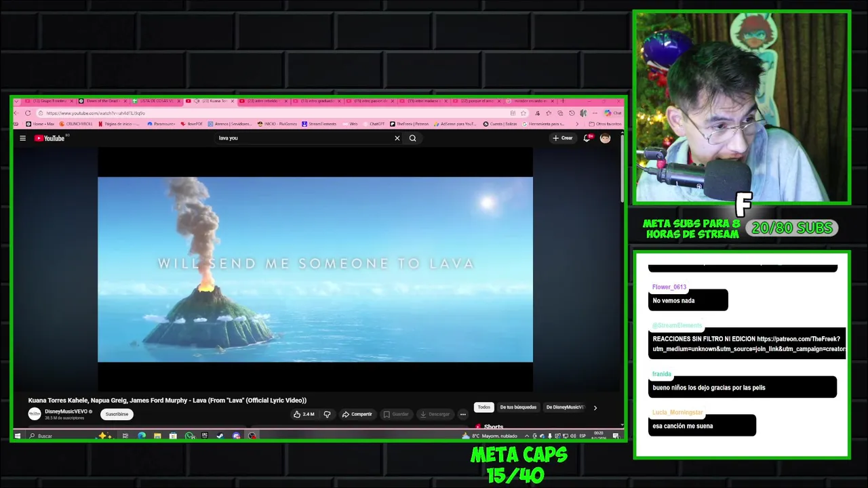Show more filter chips with the right chevron
The image size is (868, 488).
[x=595, y=407]
